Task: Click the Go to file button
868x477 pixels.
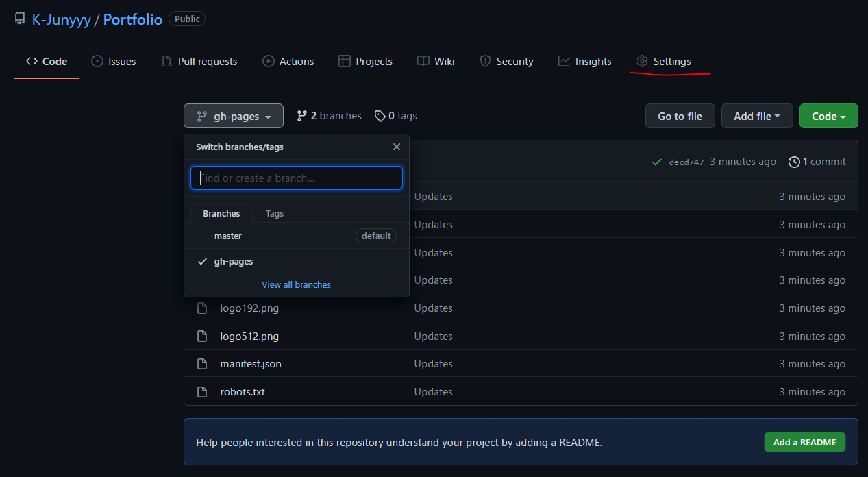Action: click(680, 117)
